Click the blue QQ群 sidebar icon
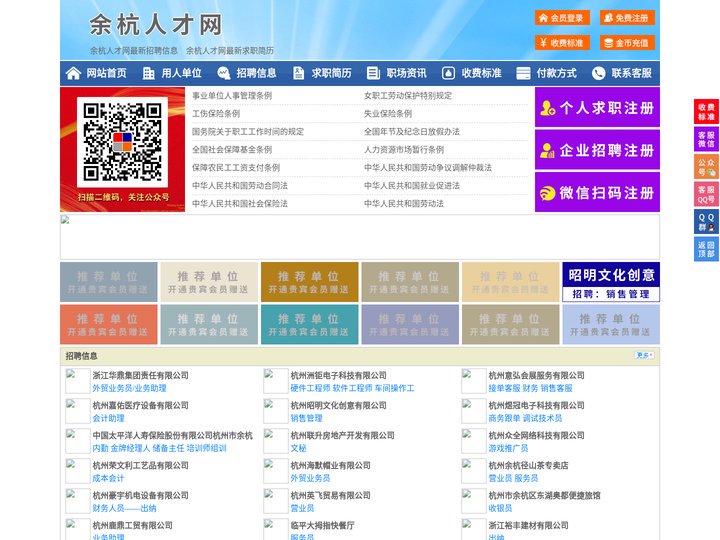Image resolution: width=720 pixels, height=540 pixels. (x=706, y=222)
